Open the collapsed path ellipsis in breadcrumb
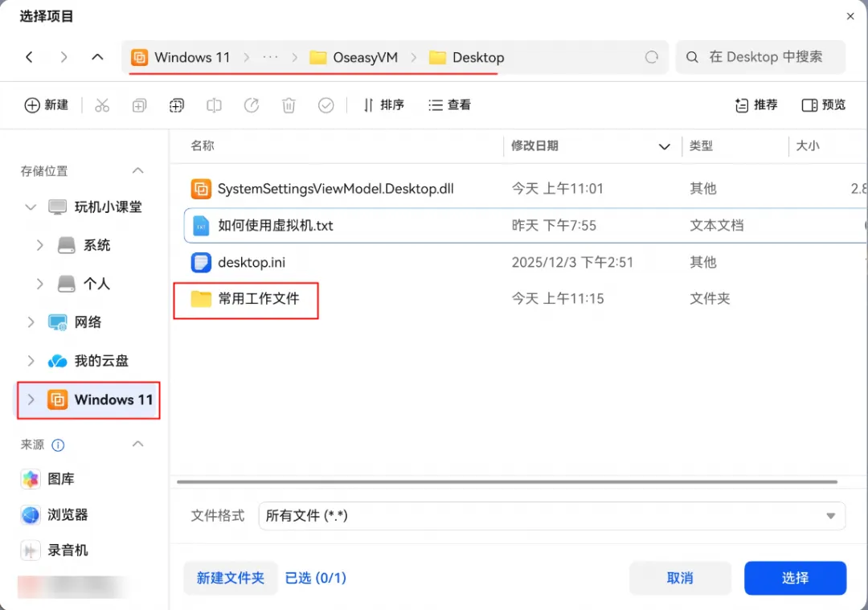 click(x=271, y=58)
